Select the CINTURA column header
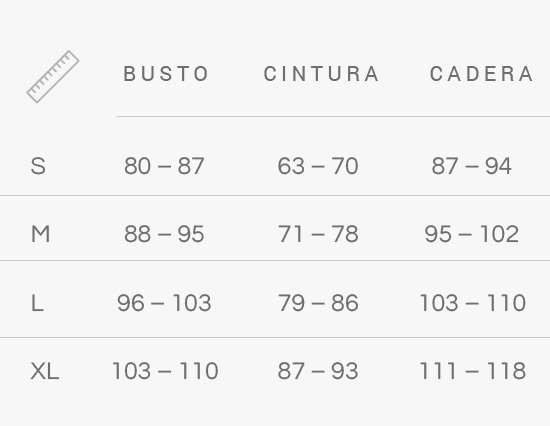This screenshot has width=550, height=426. pos(321,74)
